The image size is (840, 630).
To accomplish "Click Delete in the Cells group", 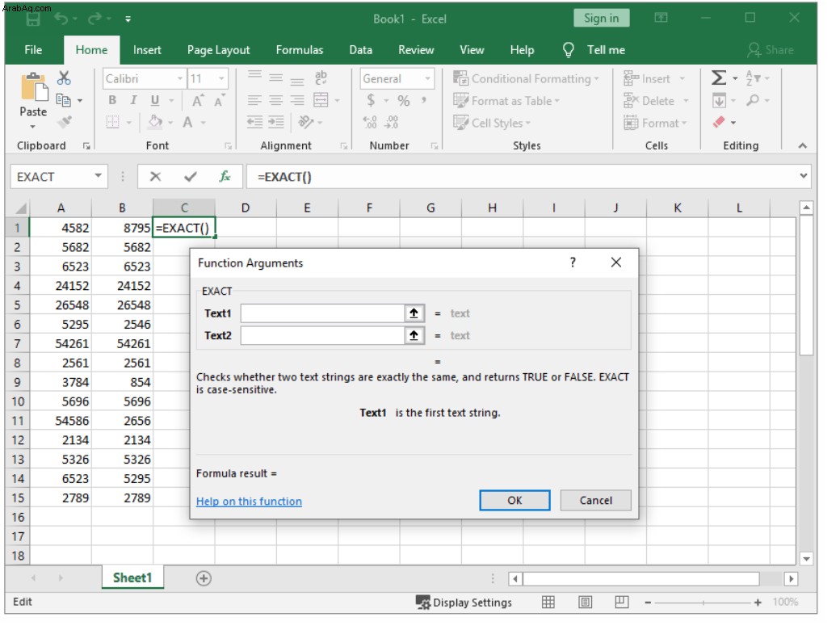I will tap(656, 101).
